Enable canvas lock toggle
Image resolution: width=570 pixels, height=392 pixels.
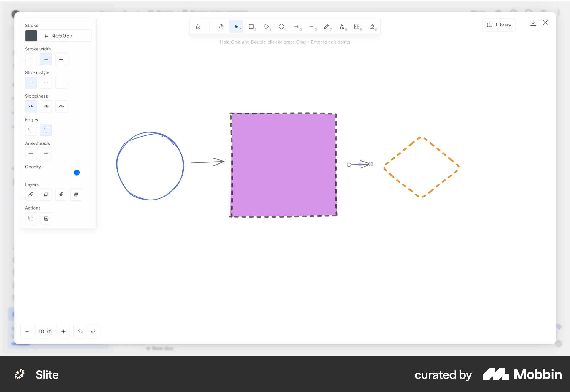[x=198, y=26]
